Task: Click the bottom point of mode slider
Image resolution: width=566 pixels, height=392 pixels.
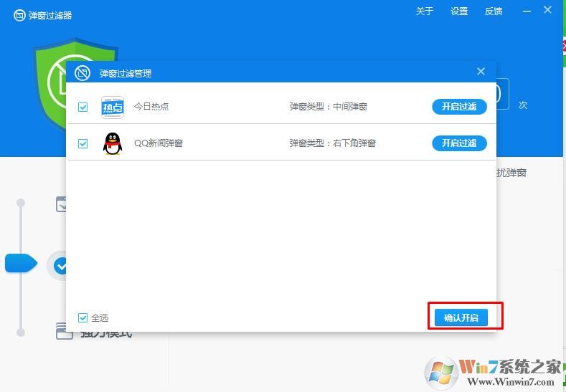Action: 21,332
